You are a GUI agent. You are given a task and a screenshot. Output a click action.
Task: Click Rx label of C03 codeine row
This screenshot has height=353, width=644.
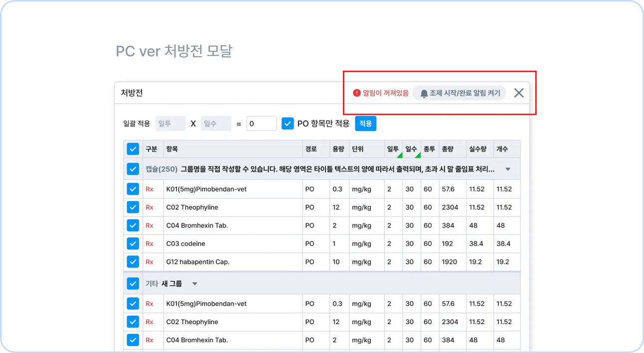(150, 244)
